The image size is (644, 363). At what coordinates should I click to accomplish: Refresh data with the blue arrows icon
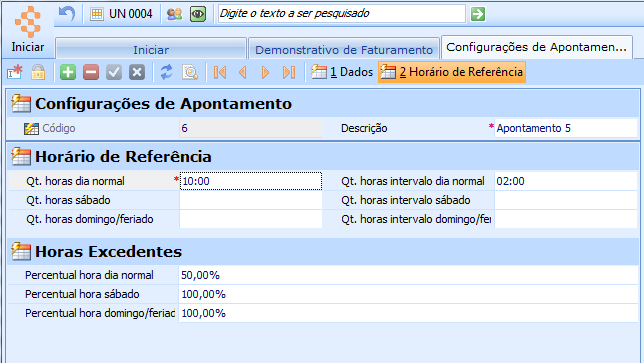click(x=166, y=72)
